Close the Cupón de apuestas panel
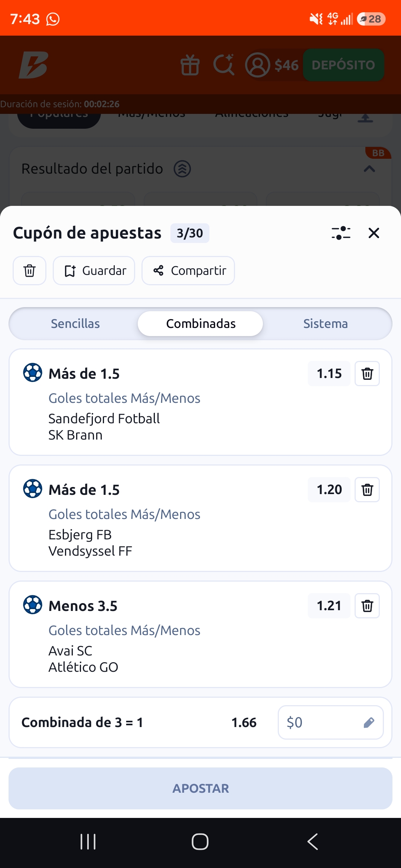401x868 pixels. 374,233
